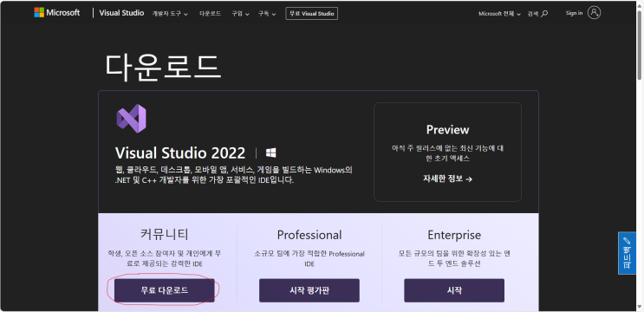Click the Preview card heading
This screenshot has height=312, width=644.
[447, 130]
